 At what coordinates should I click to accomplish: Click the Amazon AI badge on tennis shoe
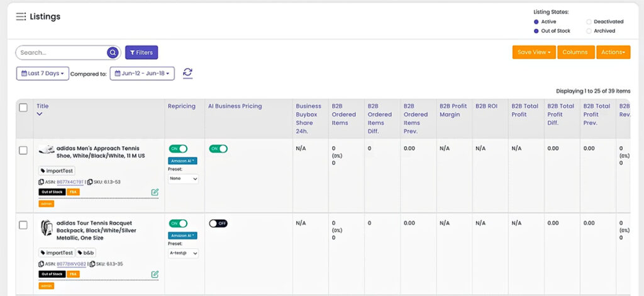pos(182,161)
